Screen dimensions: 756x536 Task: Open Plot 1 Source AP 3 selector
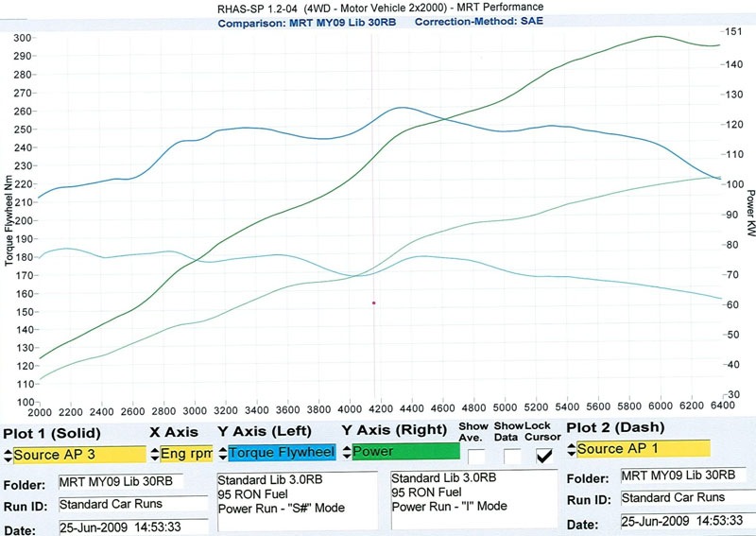pos(79,455)
